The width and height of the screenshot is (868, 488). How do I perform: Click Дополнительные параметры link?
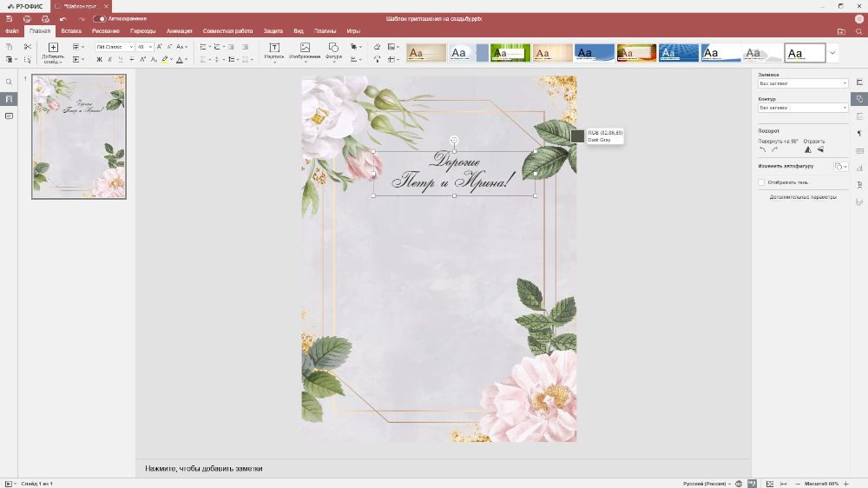point(803,197)
